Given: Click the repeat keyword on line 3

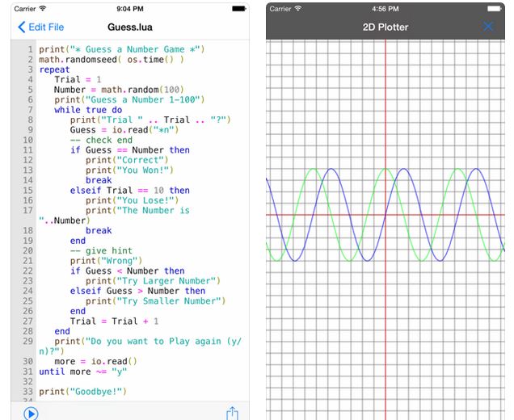Looking at the screenshot, I should tap(54, 69).
